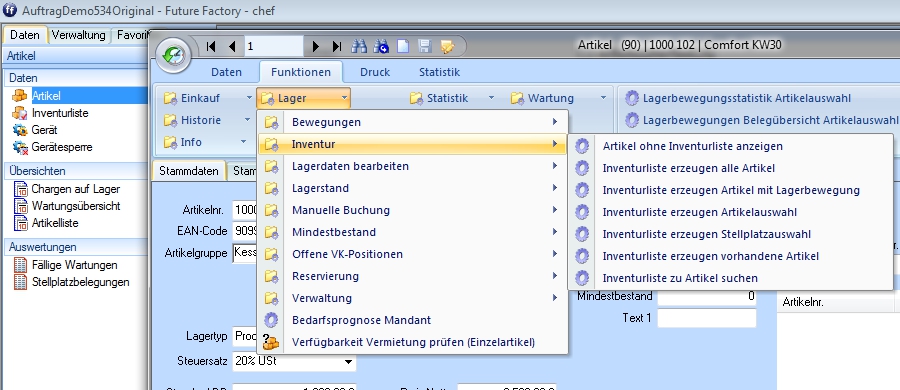Expand the Bewegungen submenu

(x=413, y=122)
